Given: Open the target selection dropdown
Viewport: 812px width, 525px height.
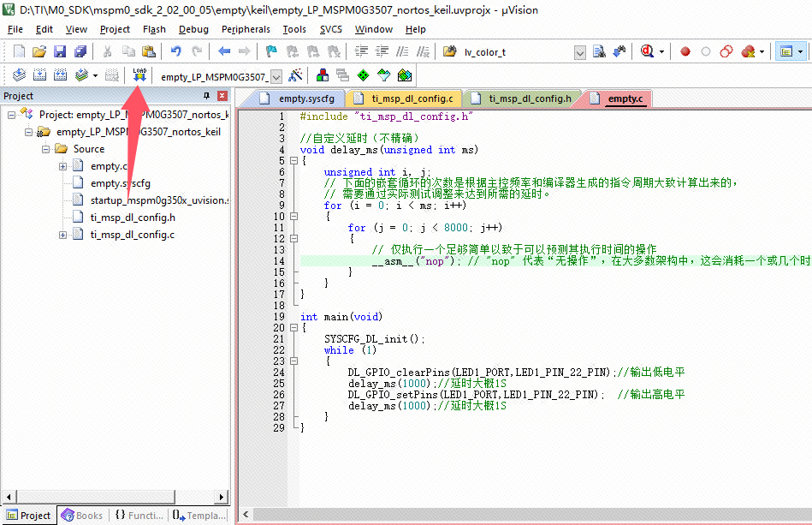Looking at the screenshot, I should [x=277, y=77].
